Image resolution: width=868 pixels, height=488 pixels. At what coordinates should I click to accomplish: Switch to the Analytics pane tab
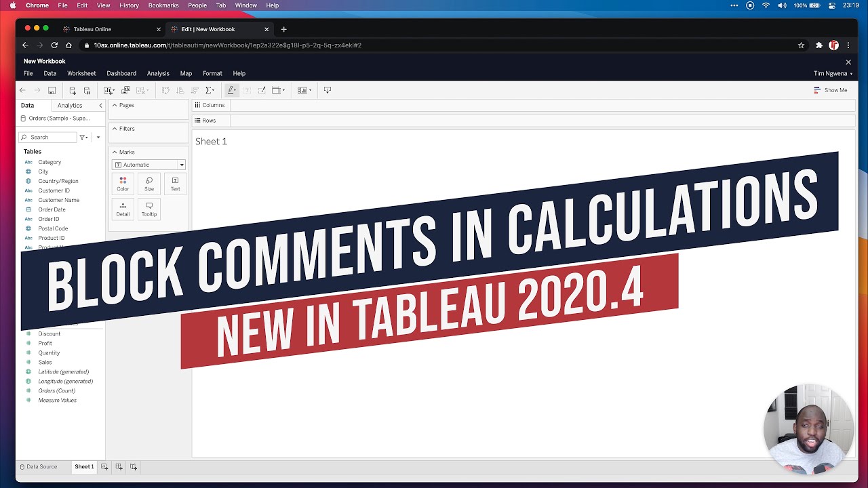click(70, 106)
